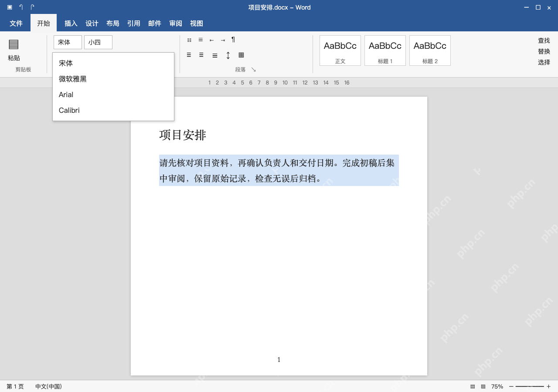Apply a bulleted list
This screenshot has height=392, width=558.
189,40
